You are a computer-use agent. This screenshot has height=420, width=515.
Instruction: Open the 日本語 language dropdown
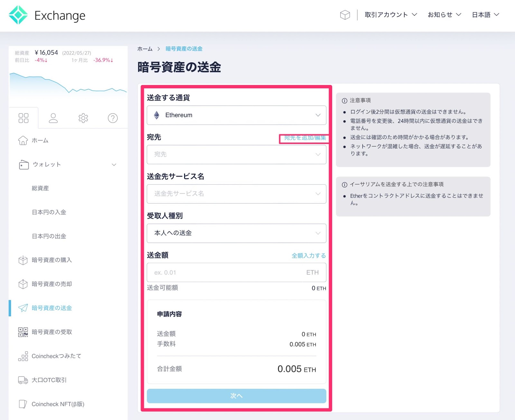point(485,15)
